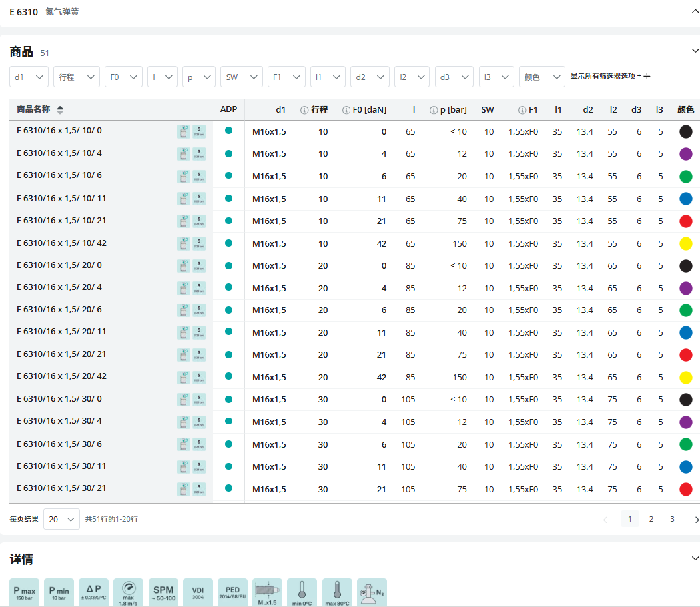Click yellow color dot in row 10/ 42

coord(686,243)
